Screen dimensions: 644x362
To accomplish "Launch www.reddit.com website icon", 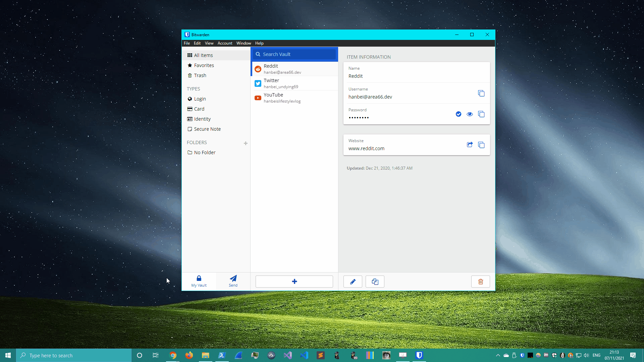I will (x=470, y=145).
